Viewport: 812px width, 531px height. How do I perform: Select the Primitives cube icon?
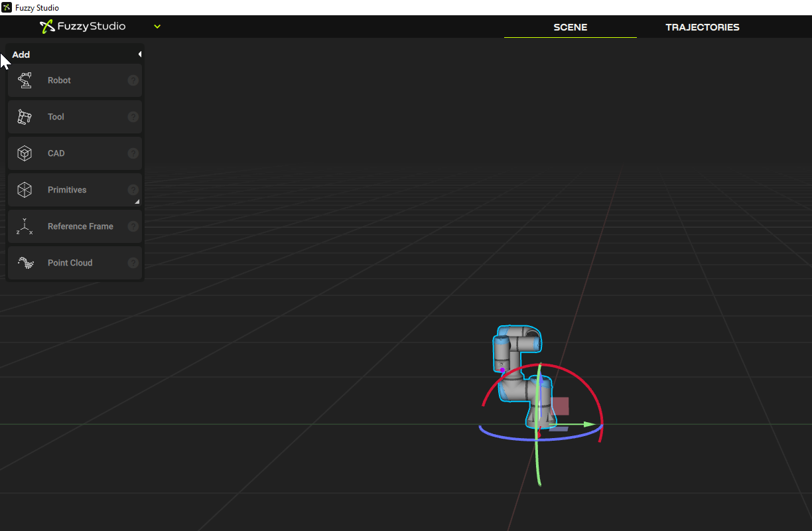tap(25, 189)
